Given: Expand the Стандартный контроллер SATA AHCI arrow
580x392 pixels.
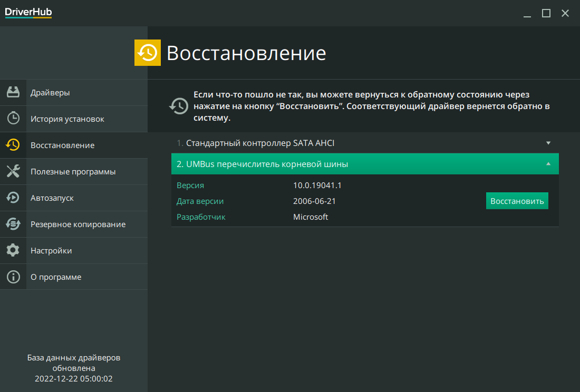Looking at the screenshot, I should click(548, 143).
